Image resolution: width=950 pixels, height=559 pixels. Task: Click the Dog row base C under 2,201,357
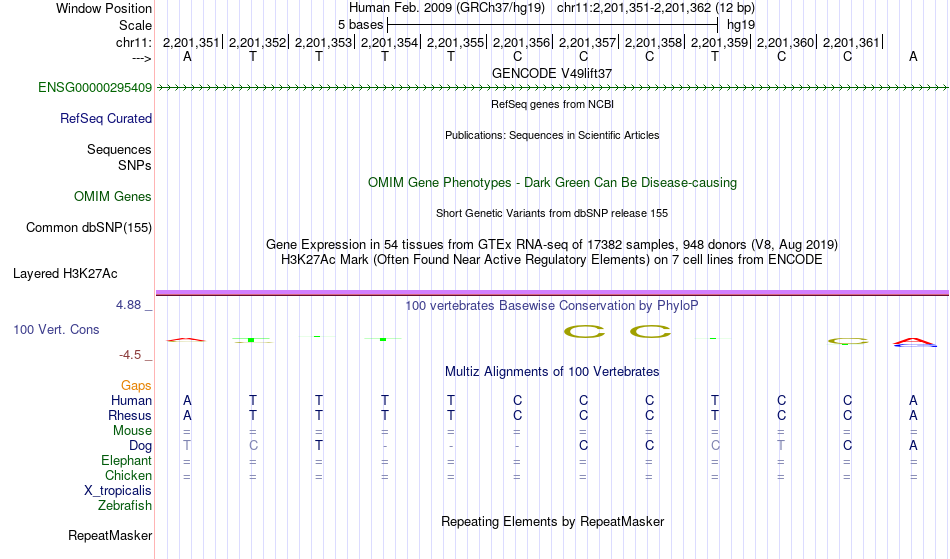point(583,446)
